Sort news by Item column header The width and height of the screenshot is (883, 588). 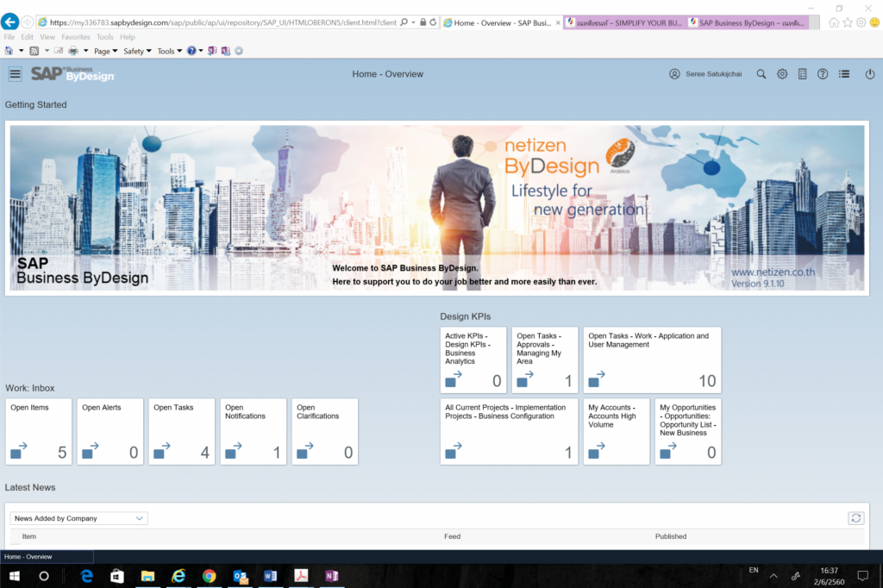[29, 536]
